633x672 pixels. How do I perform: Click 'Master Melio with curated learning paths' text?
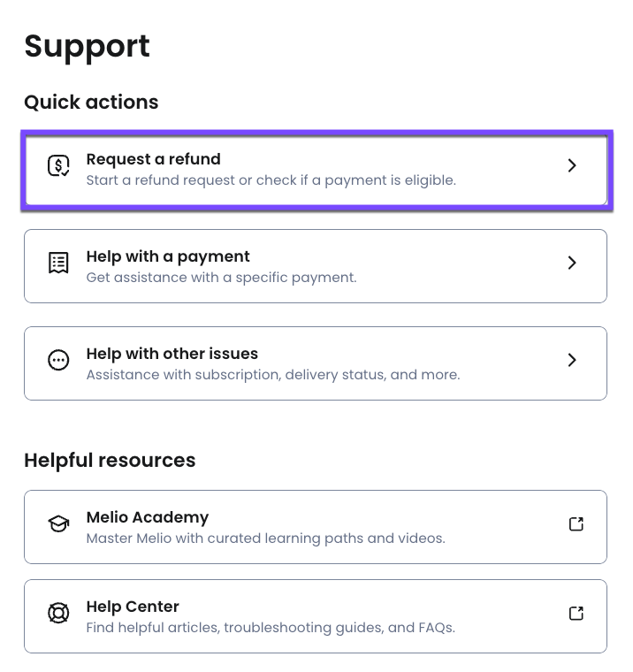[265, 538]
